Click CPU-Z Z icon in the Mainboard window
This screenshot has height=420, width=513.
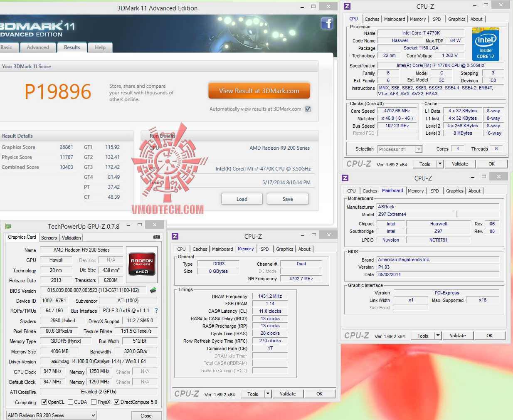coord(345,178)
